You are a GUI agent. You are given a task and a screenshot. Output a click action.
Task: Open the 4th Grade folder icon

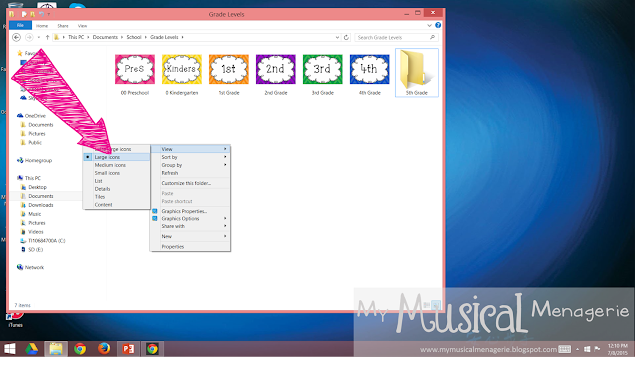click(369, 70)
